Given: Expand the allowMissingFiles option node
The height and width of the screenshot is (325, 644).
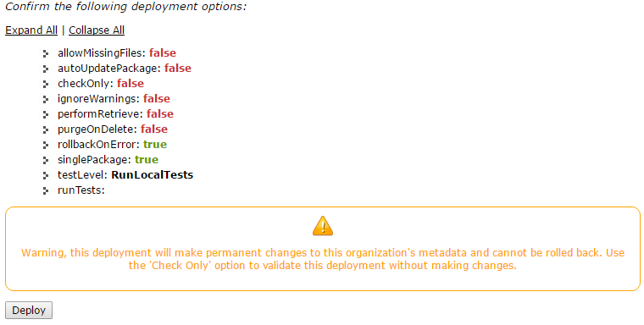Looking at the screenshot, I should (x=46, y=54).
